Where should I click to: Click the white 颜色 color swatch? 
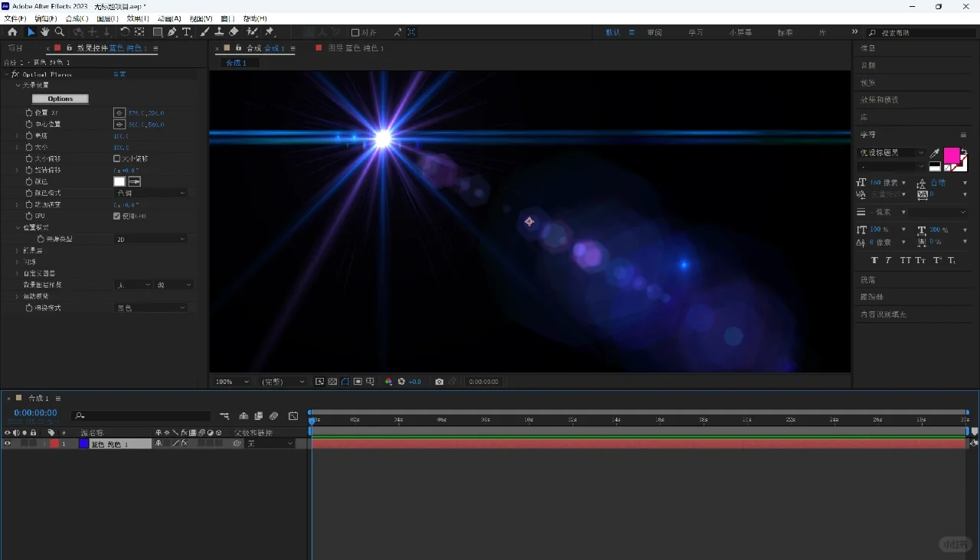coord(119,182)
